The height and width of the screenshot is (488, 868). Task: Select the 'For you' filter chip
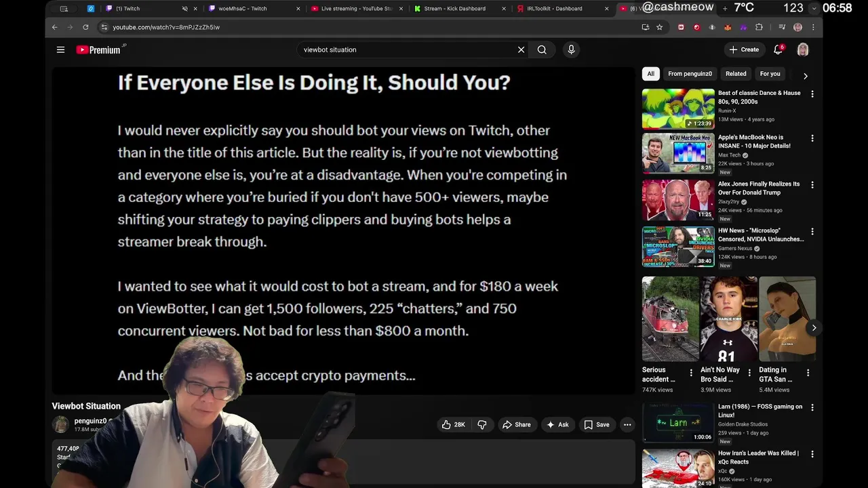(x=770, y=74)
